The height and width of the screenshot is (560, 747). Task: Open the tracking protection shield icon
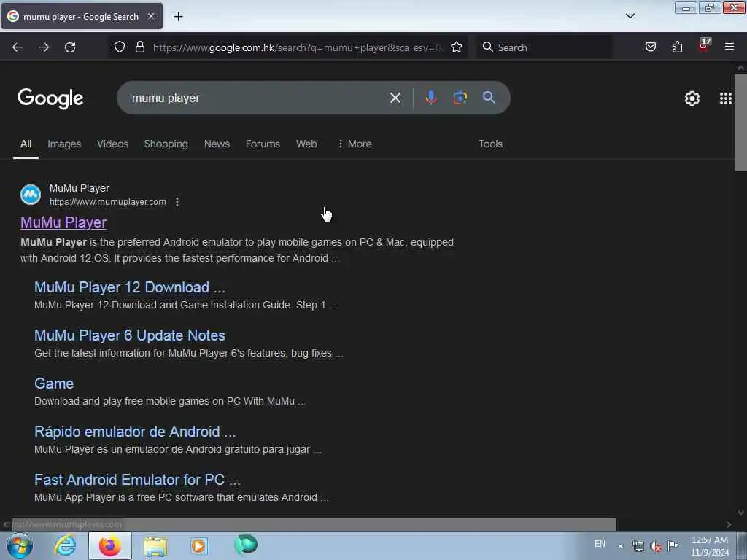[120, 47]
